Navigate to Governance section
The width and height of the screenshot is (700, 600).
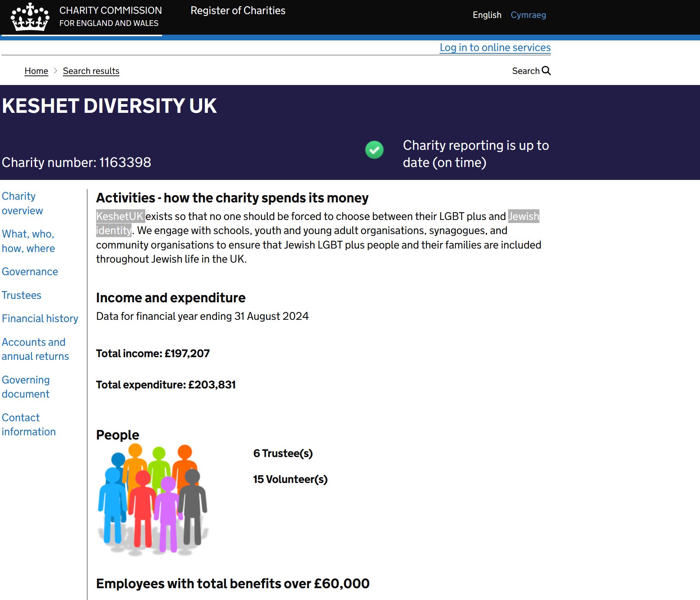(x=30, y=271)
